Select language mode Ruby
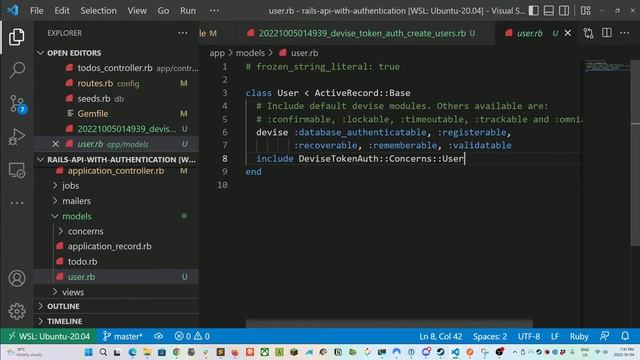The width and height of the screenshot is (640, 360). click(x=579, y=336)
